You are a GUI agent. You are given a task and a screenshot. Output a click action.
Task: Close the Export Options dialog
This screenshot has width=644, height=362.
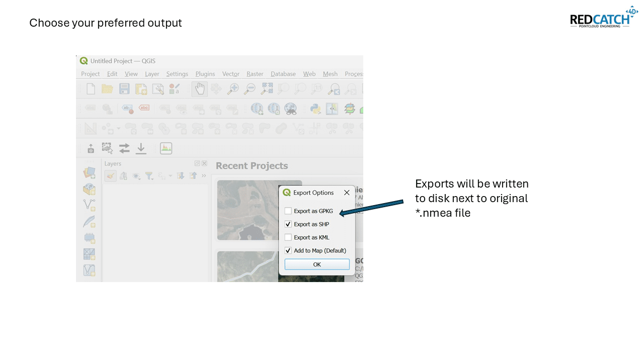click(347, 193)
